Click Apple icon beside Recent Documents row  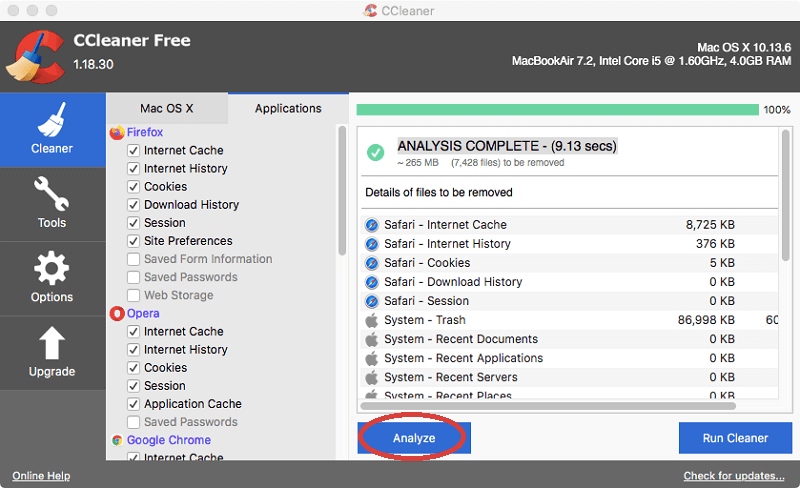tap(372, 339)
